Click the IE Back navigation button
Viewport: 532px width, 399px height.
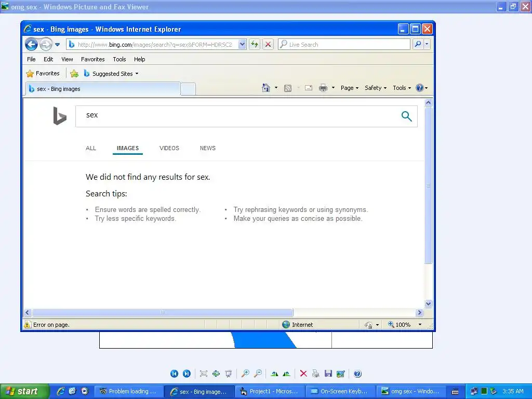(31, 44)
